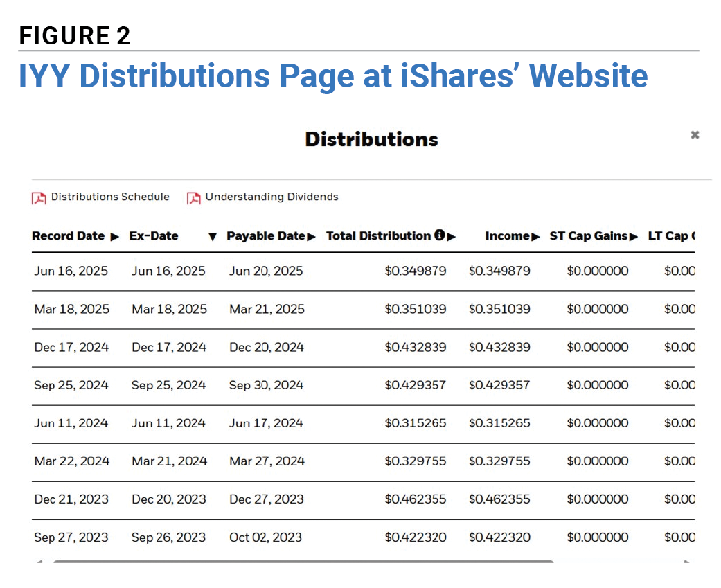Select the Jun 16, 2025 record date cell
Screen dimensions: 721x588
pyautogui.click(x=71, y=271)
